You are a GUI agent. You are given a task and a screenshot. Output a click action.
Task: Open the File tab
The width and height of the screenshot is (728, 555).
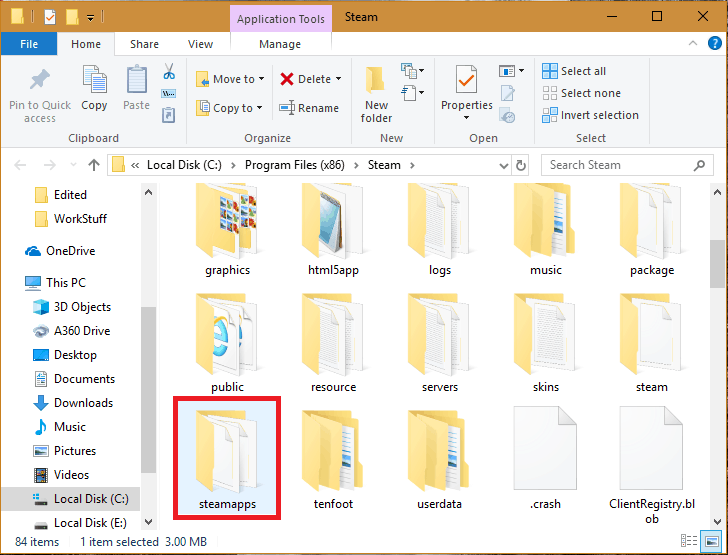coord(29,44)
